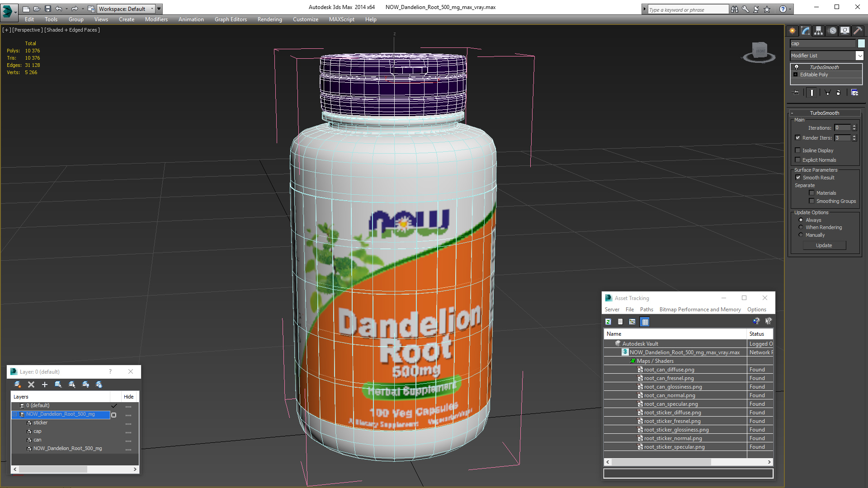The image size is (868, 488).
Task: Open Bitmap Performance and Memory menu
Action: point(700,310)
